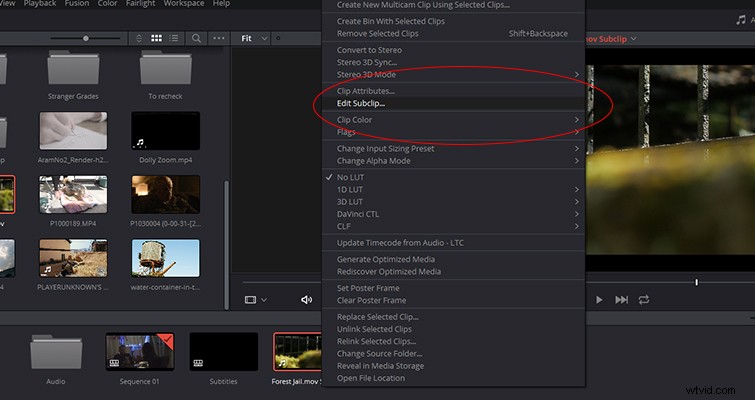Select the Subtitles timeline thumbnail
The width and height of the screenshot is (755, 400).
pyautogui.click(x=223, y=352)
